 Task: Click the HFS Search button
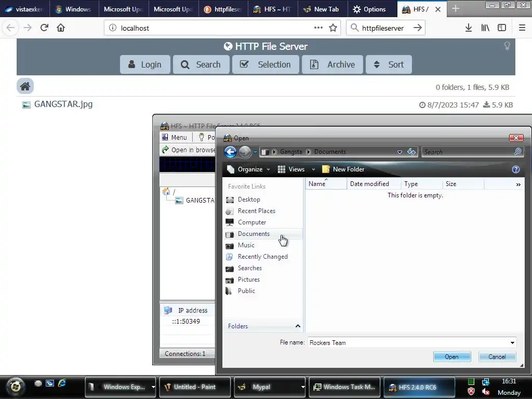(x=201, y=64)
